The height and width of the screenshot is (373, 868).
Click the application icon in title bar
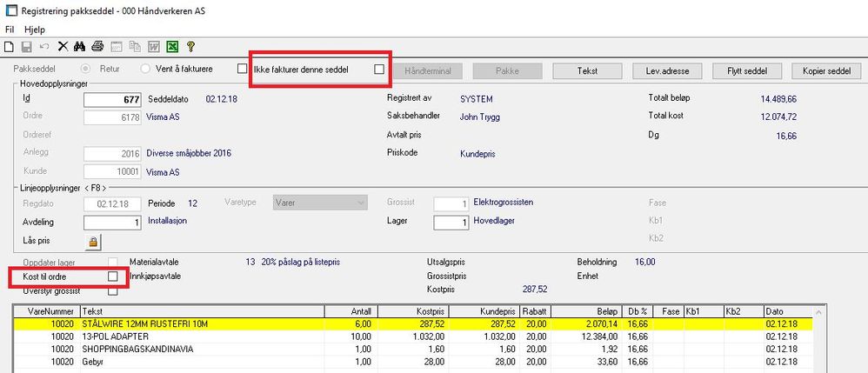pyautogui.click(x=10, y=10)
